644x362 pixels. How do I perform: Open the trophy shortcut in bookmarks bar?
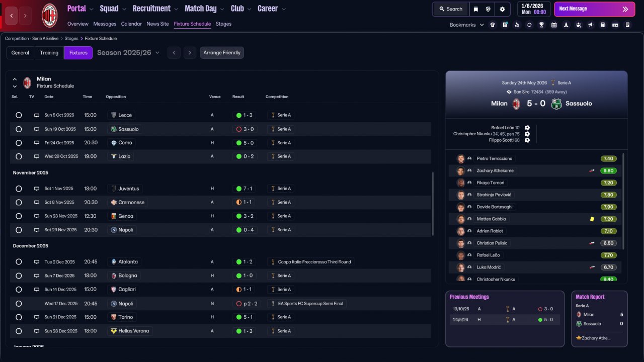(541, 25)
